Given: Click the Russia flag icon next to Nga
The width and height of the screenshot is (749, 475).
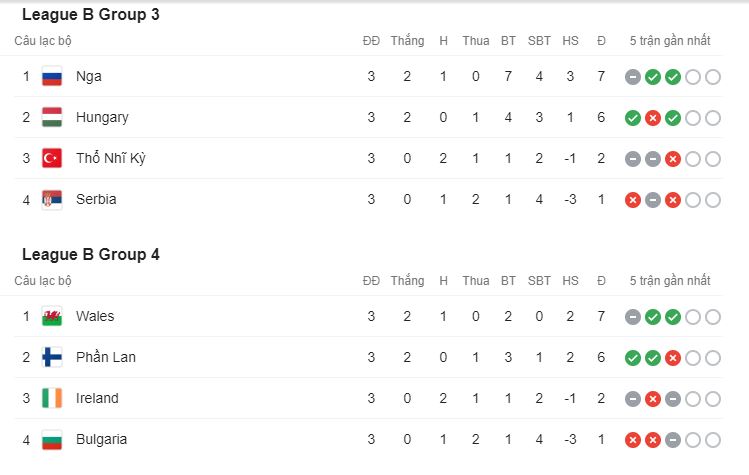Looking at the screenshot, I should 52,76.
